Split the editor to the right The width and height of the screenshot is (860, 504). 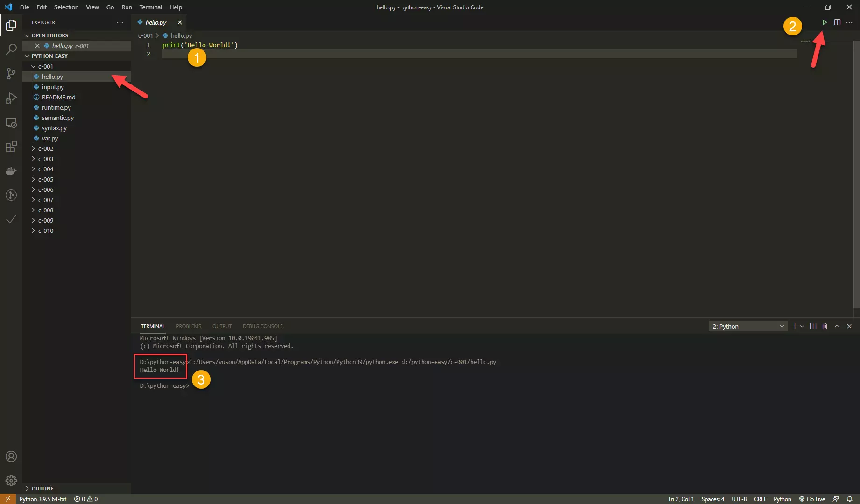pos(837,22)
